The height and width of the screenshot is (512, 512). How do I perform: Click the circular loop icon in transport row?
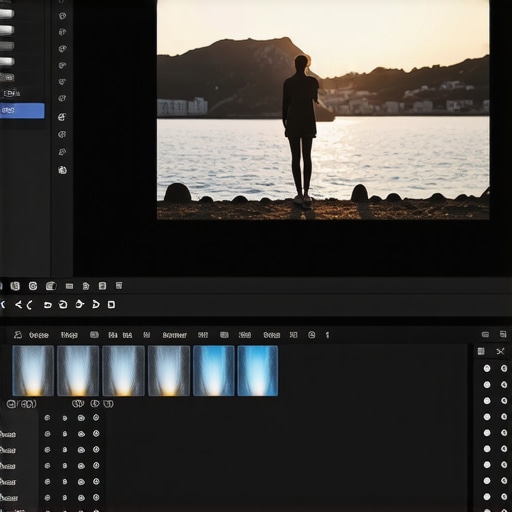tap(63, 304)
